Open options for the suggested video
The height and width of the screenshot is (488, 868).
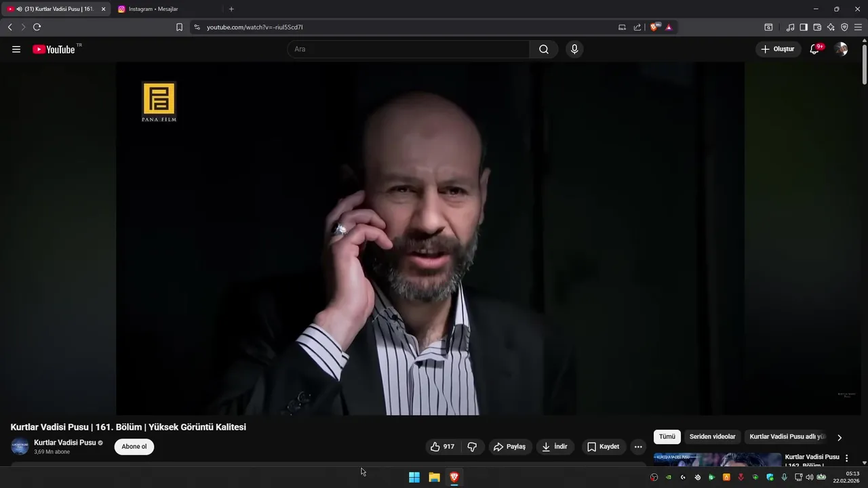pyautogui.click(x=846, y=458)
